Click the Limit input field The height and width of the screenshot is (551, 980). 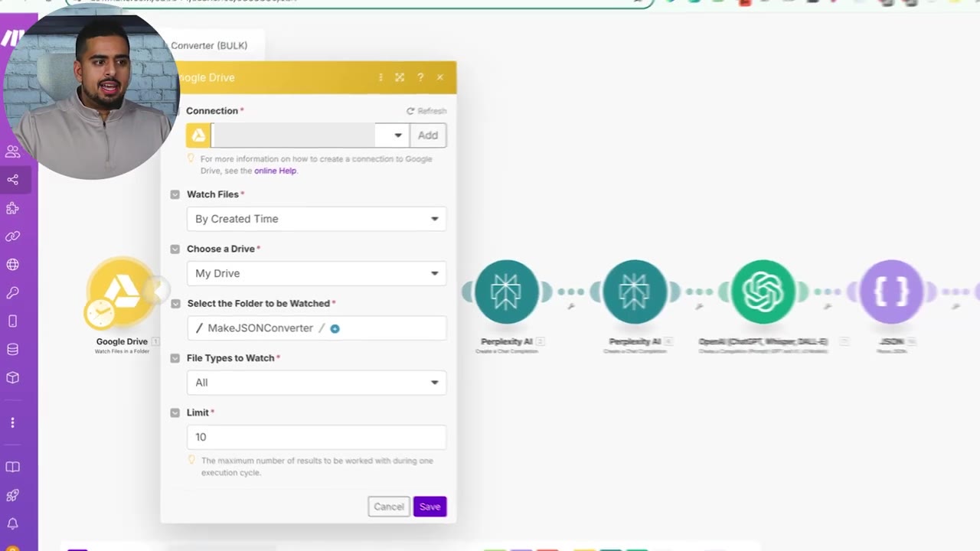[316, 437]
